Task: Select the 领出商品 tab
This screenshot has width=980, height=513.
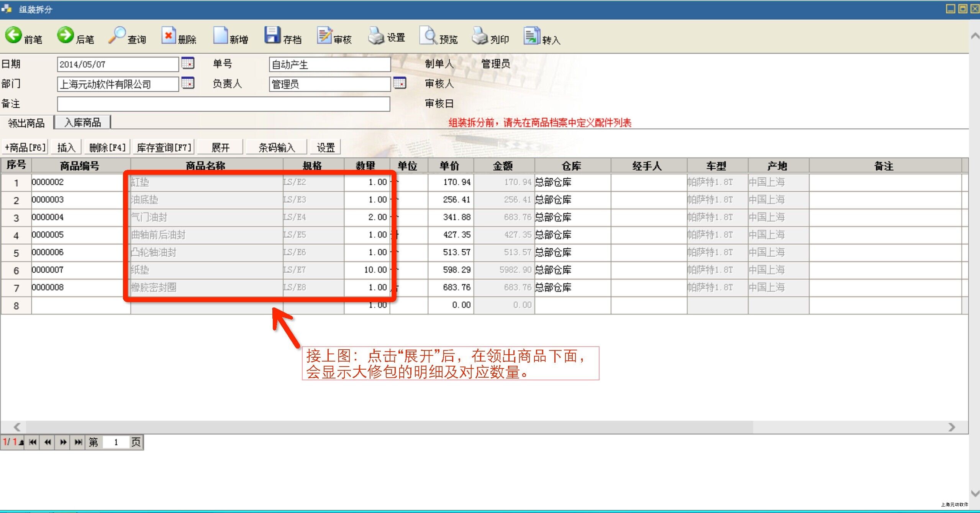Action: [x=26, y=123]
